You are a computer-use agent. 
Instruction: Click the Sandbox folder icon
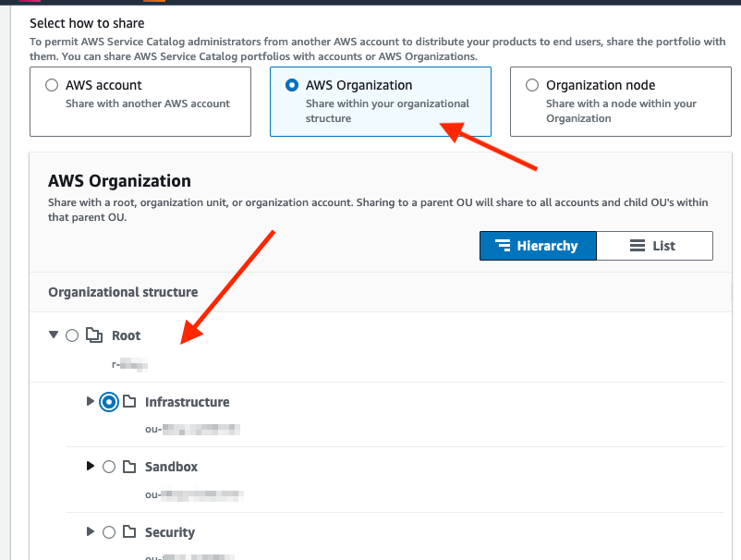[x=130, y=467]
